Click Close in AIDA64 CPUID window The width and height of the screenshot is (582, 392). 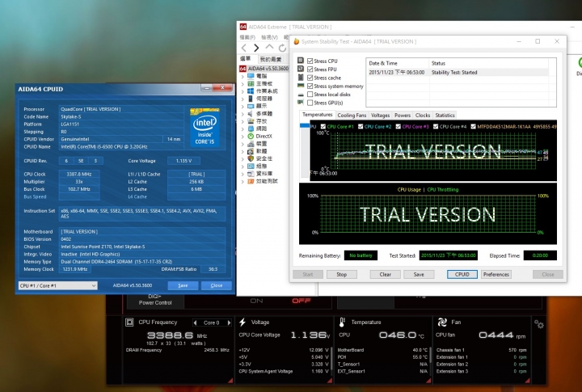pos(217,285)
